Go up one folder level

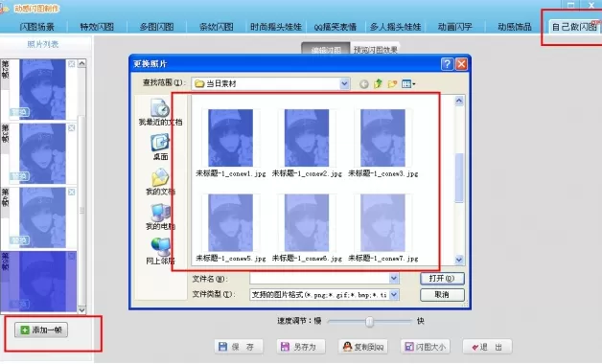click(379, 83)
